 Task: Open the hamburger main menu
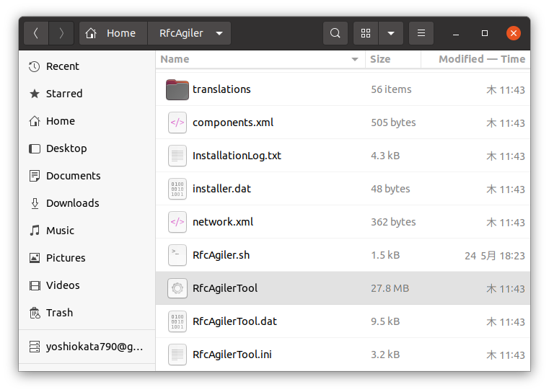[421, 33]
